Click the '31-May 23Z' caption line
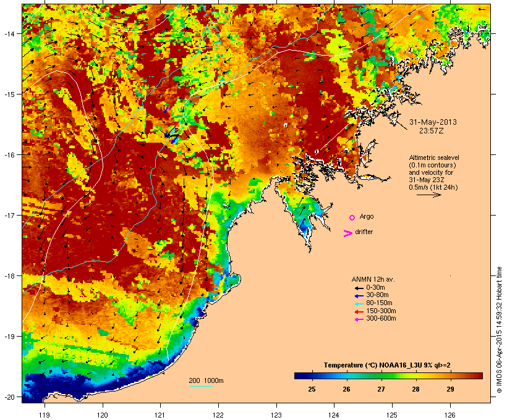 [427, 180]
